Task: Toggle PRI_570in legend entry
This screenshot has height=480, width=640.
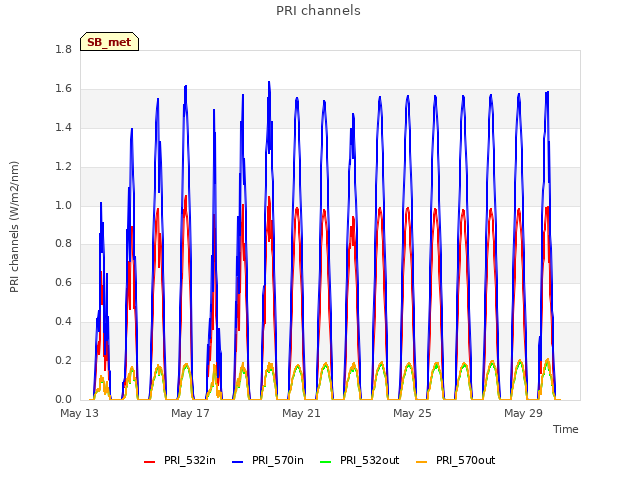Action: tap(268, 460)
